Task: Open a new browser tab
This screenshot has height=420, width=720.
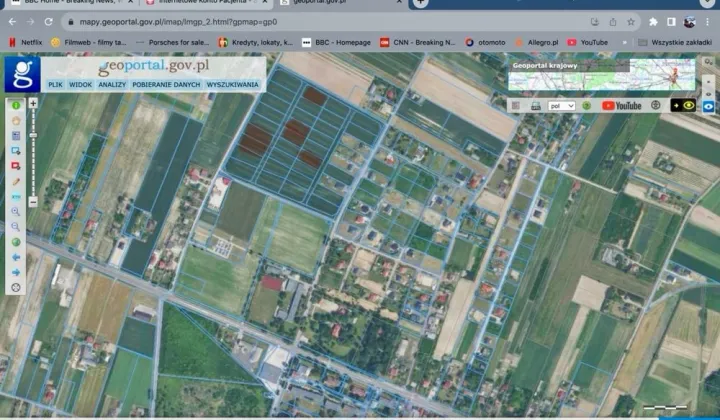Action: (x=421, y=3)
